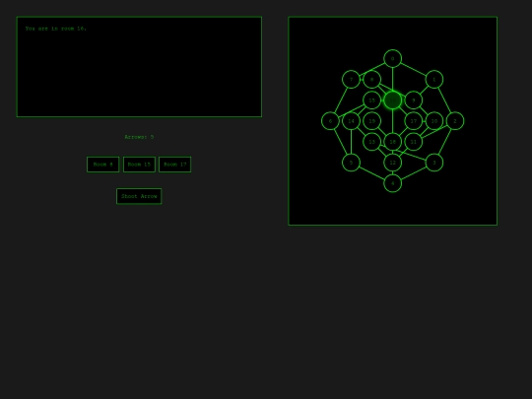Image resolution: width=532 pixels, height=399 pixels.
Task: Move to Room 15 using its button
Action: pyautogui.click(x=139, y=165)
